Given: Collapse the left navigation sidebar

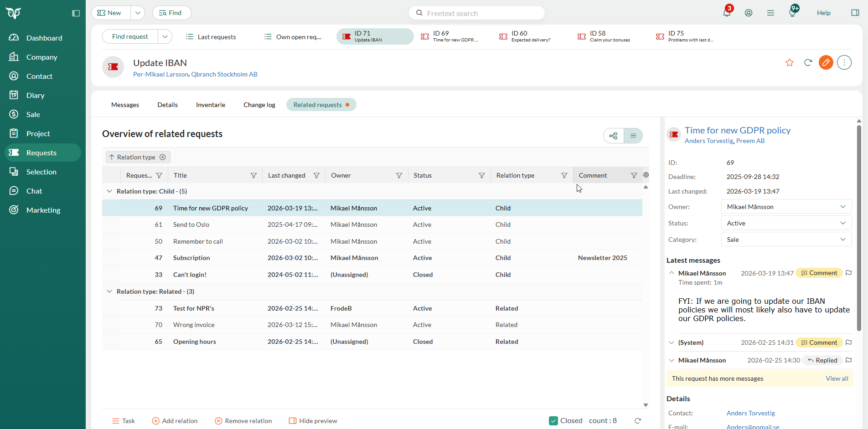Looking at the screenshot, I should 76,13.
